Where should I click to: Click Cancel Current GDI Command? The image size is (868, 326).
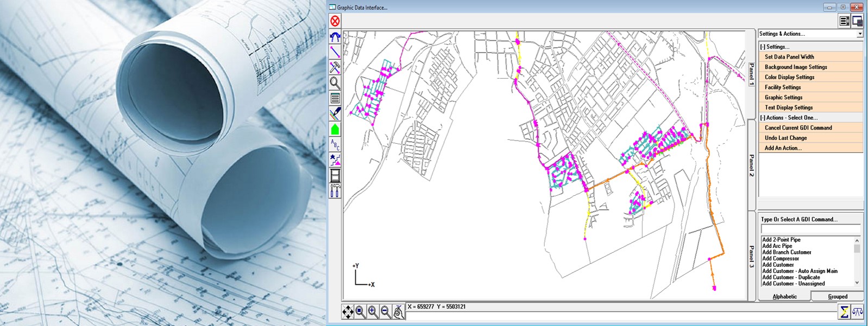[x=810, y=128]
